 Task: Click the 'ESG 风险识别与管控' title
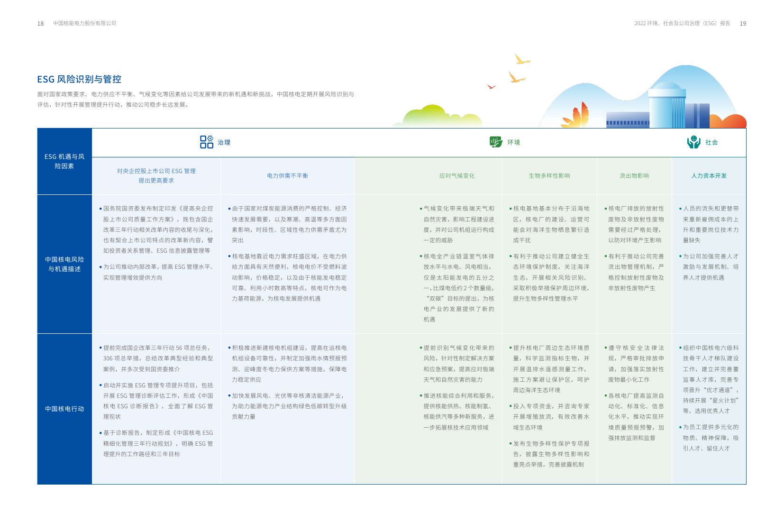point(79,79)
